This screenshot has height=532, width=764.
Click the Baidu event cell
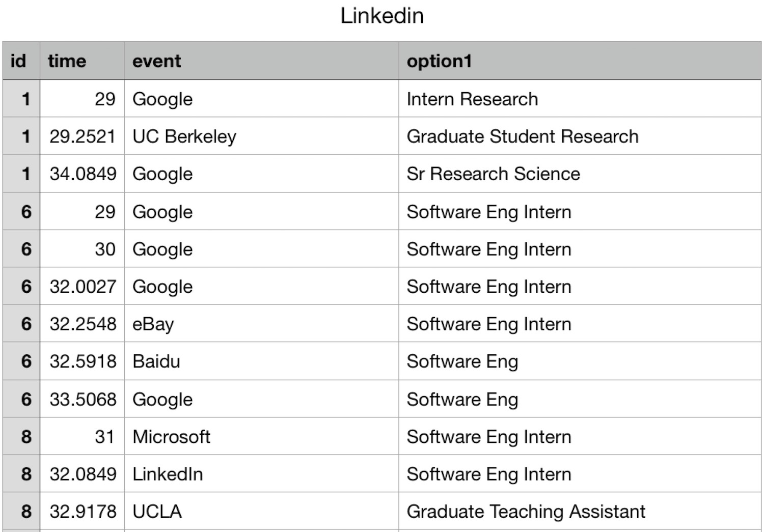pos(156,361)
